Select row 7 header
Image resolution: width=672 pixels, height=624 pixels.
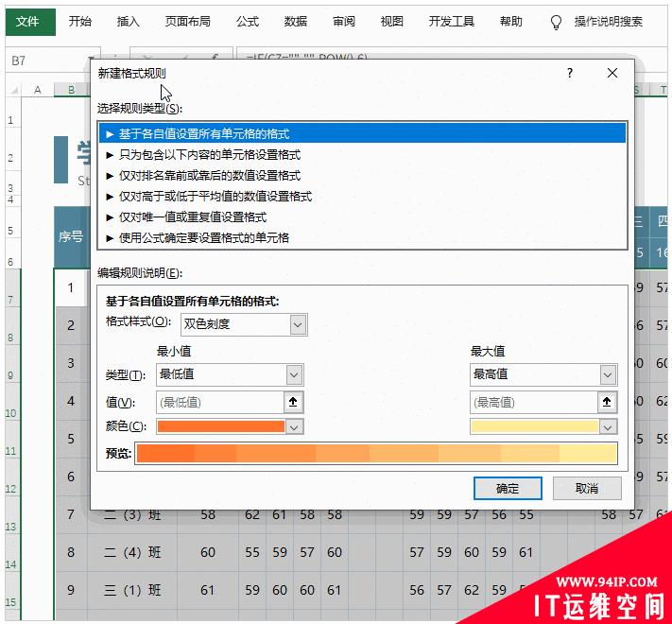[12, 287]
